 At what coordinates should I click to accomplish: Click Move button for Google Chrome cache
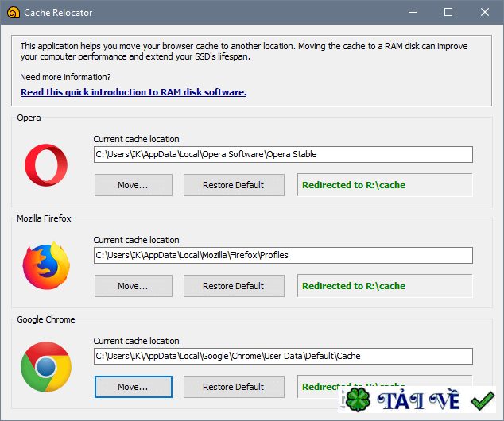[134, 387]
